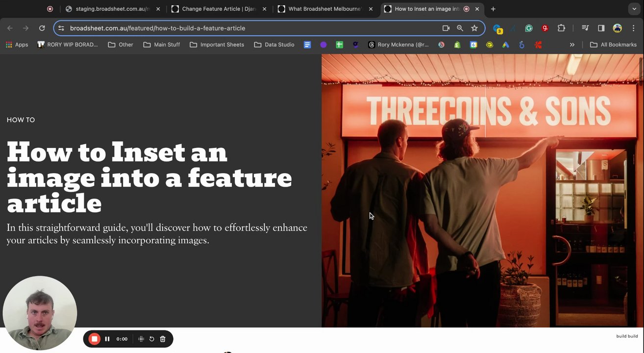Open the RORY WIP BORAD bookmark
The image size is (644, 353).
[x=68, y=45]
